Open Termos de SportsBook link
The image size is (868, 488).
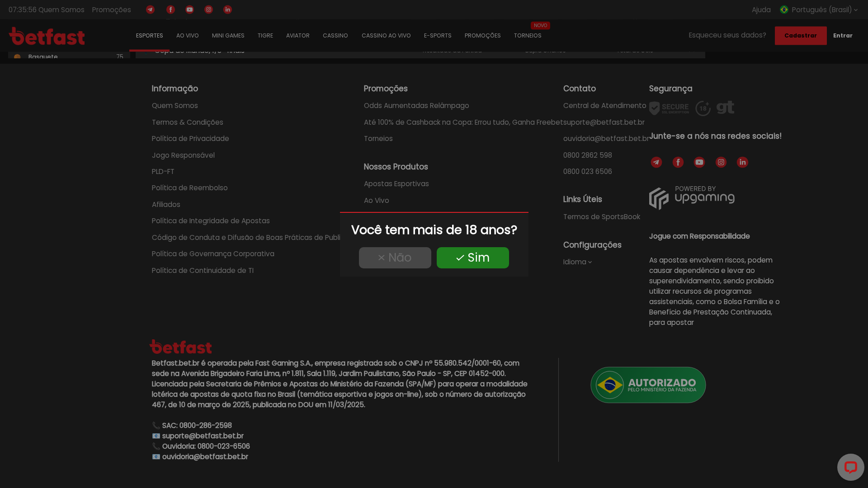(x=602, y=217)
